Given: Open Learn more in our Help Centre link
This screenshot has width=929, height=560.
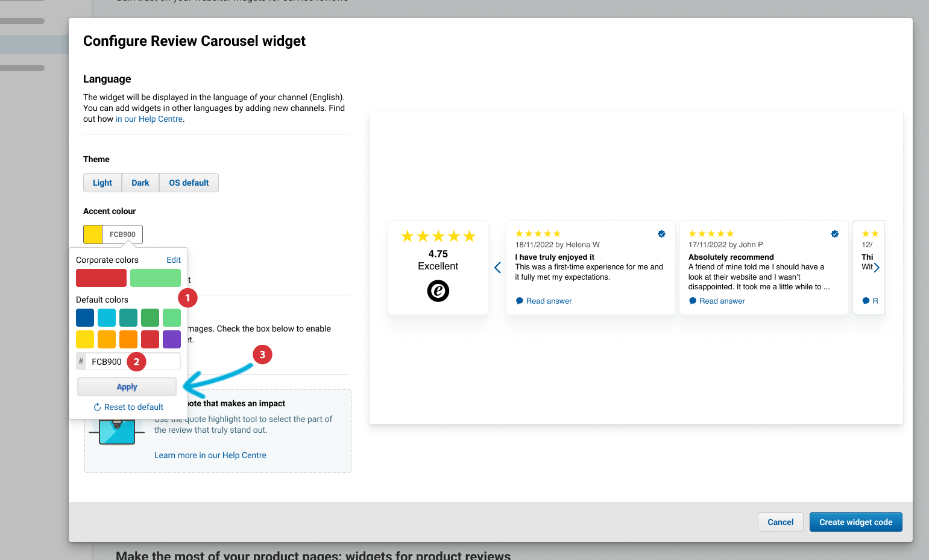Looking at the screenshot, I should [x=210, y=455].
